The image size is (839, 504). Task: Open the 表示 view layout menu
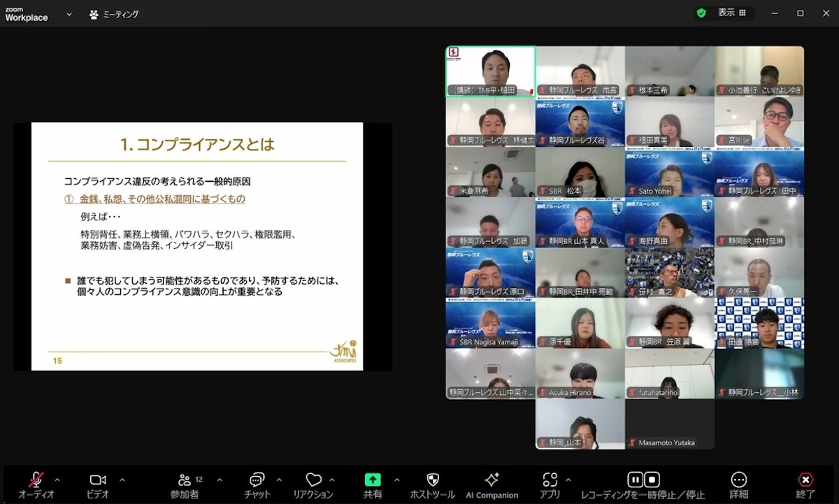point(731,13)
